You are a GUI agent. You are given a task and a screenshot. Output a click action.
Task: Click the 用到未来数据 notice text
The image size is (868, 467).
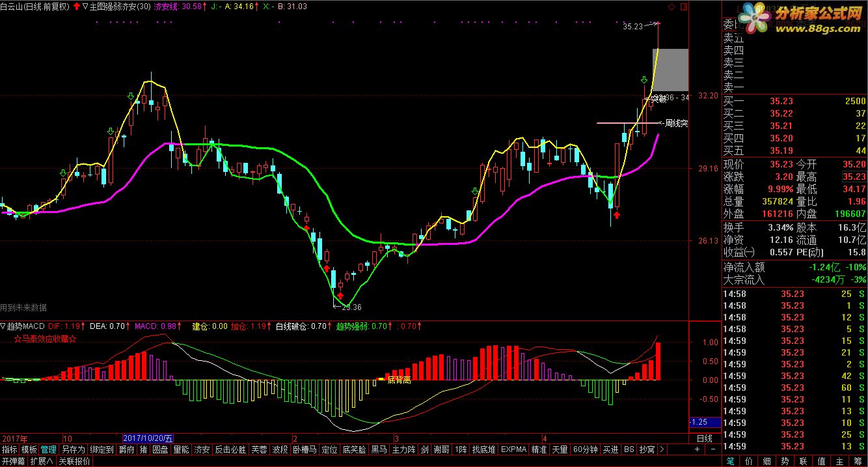[x=23, y=307]
